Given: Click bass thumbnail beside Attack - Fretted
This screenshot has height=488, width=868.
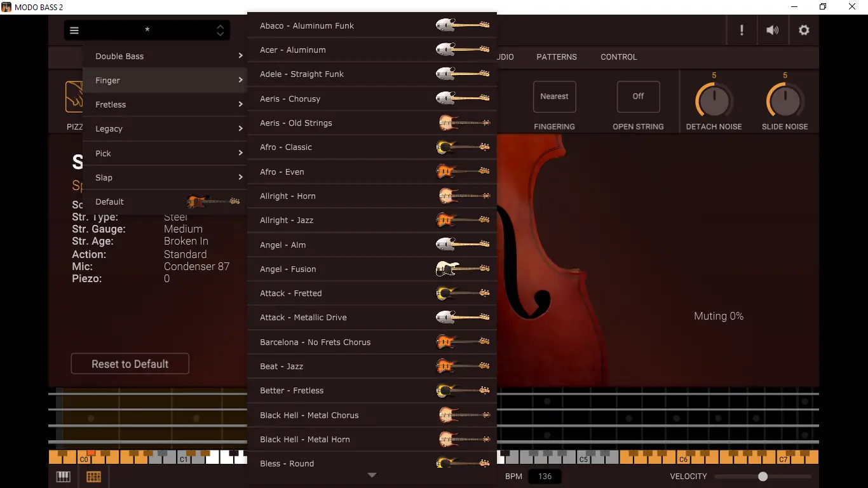Looking at the screenshot, I should (x=463, y=293).
